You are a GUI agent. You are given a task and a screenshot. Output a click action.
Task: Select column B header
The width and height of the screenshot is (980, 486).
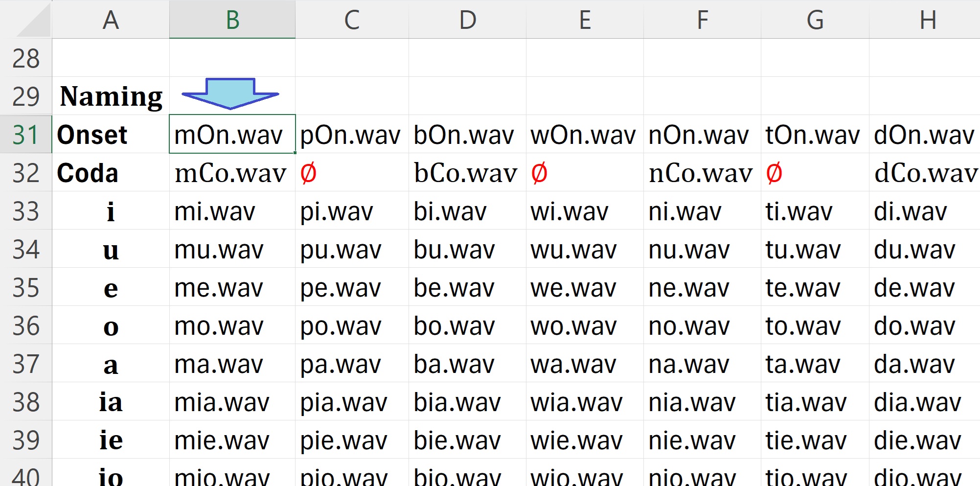[231, 20]
